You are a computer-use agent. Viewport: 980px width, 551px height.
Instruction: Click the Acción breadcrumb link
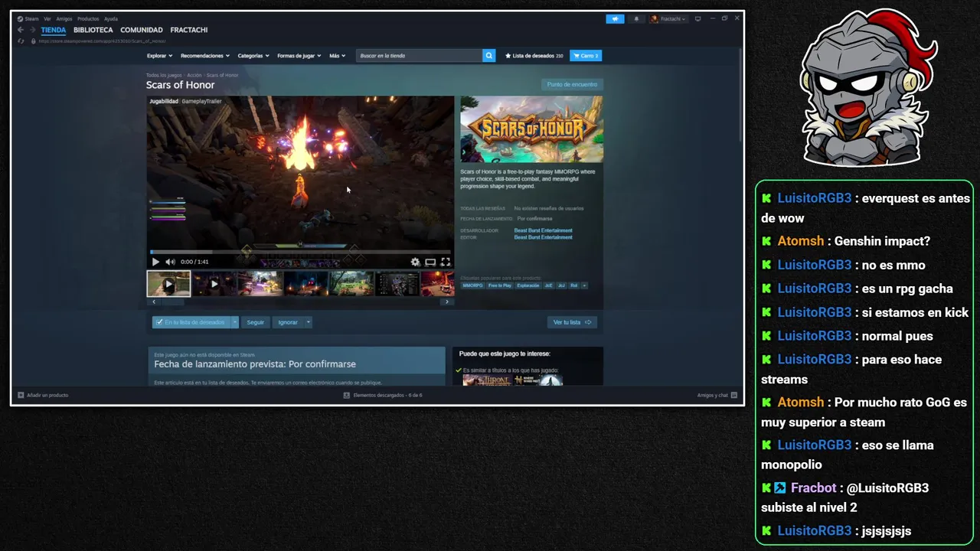click(194, 75)
